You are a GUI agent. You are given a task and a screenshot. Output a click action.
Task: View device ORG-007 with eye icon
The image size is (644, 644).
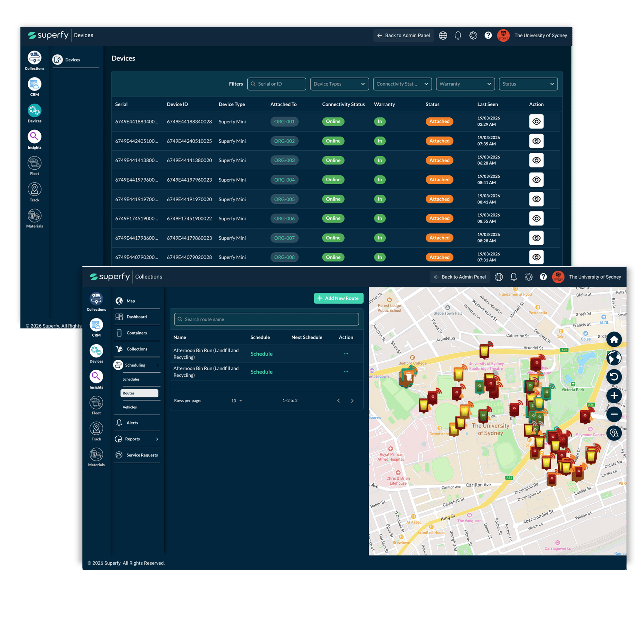536,238
